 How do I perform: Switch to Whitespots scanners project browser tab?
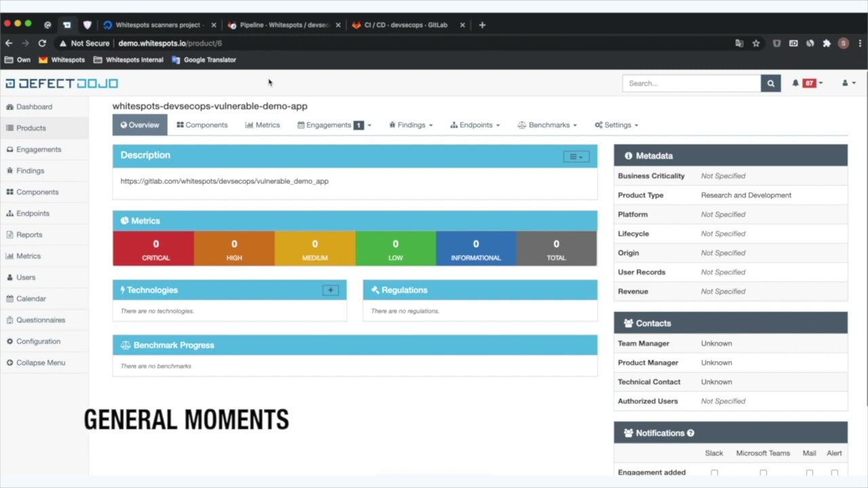point(157,25)
